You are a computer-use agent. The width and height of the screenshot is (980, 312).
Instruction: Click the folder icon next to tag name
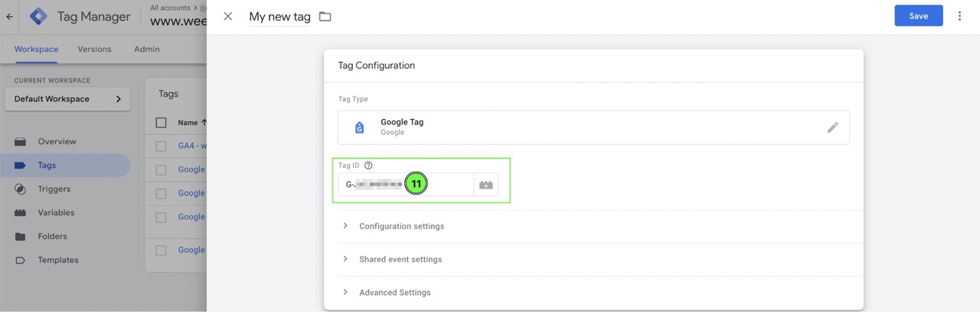coord(325,16)
